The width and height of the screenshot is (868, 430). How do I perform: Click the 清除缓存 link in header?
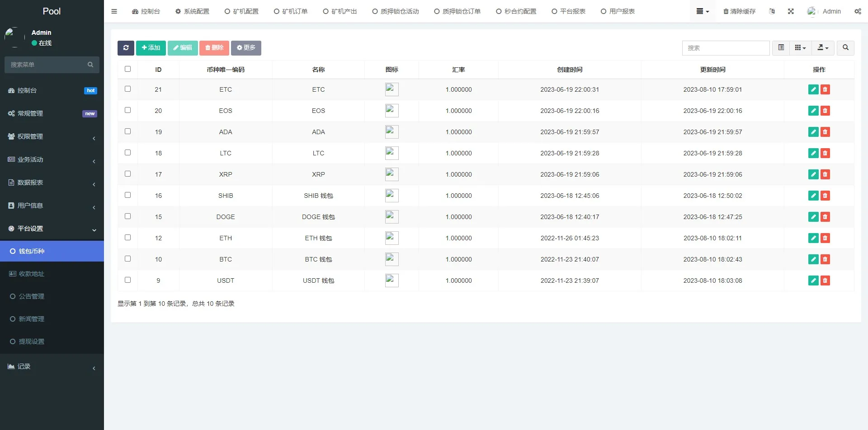(x=739, y=11)
